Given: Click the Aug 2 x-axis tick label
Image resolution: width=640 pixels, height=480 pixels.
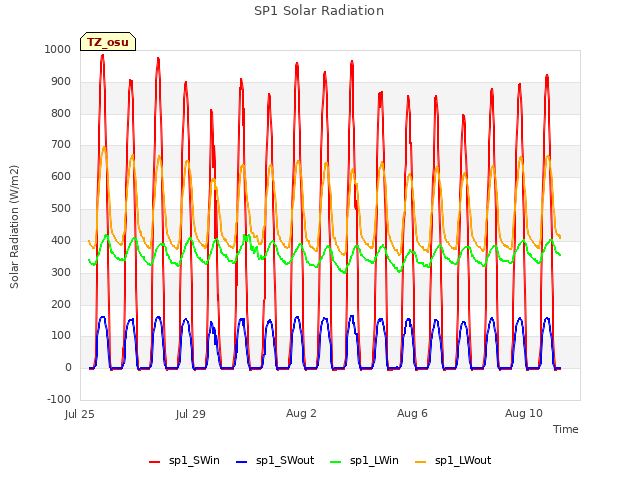Looking at the screenshot, I should [301, 413].
